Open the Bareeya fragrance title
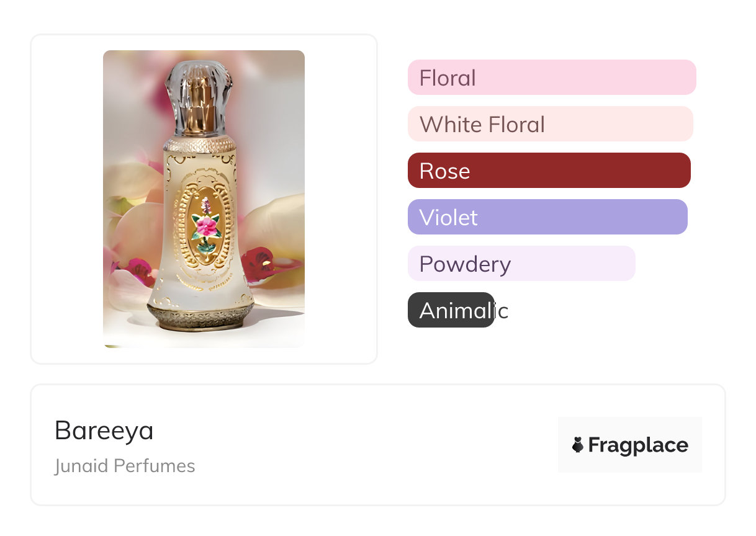This screenshot has height=536, width=756. pos(104,431)
